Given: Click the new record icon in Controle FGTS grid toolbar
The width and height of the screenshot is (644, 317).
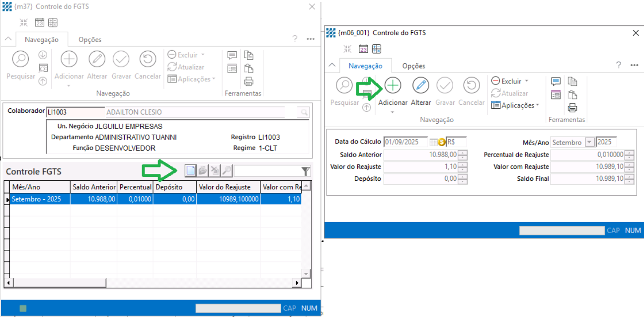Looking at the screenshot, I should tap(190, 171).
